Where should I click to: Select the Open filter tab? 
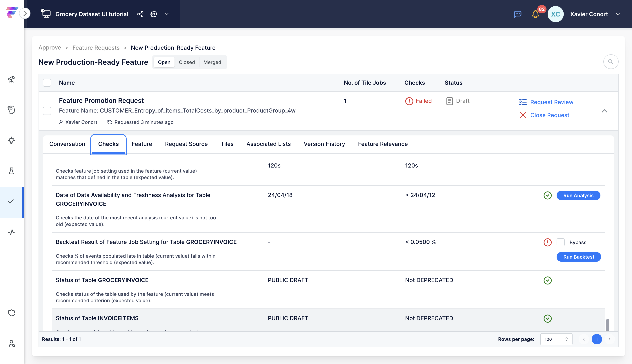[164, 62]
